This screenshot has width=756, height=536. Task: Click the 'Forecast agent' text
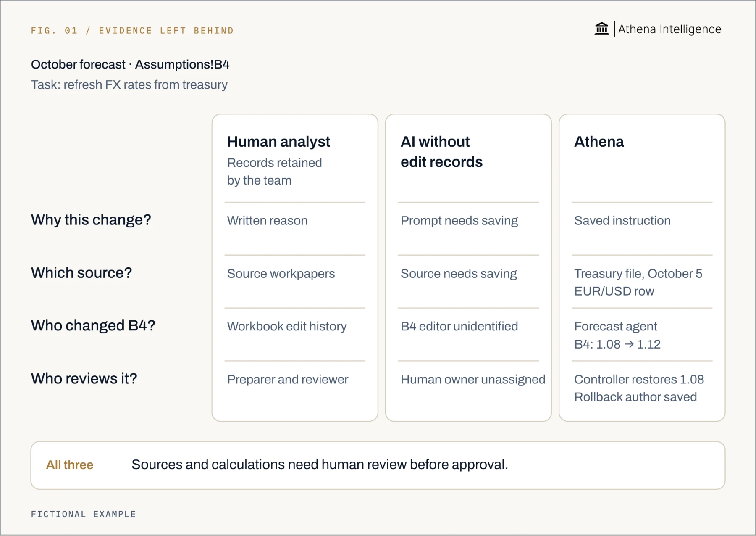[x=615, y=327]
